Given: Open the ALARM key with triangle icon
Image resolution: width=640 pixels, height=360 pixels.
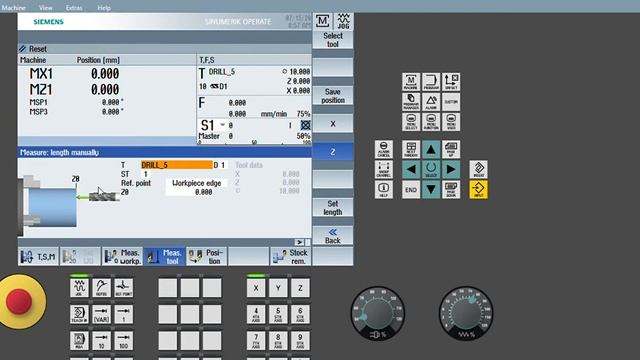Looking at the screenshot, I should [431, 102].
